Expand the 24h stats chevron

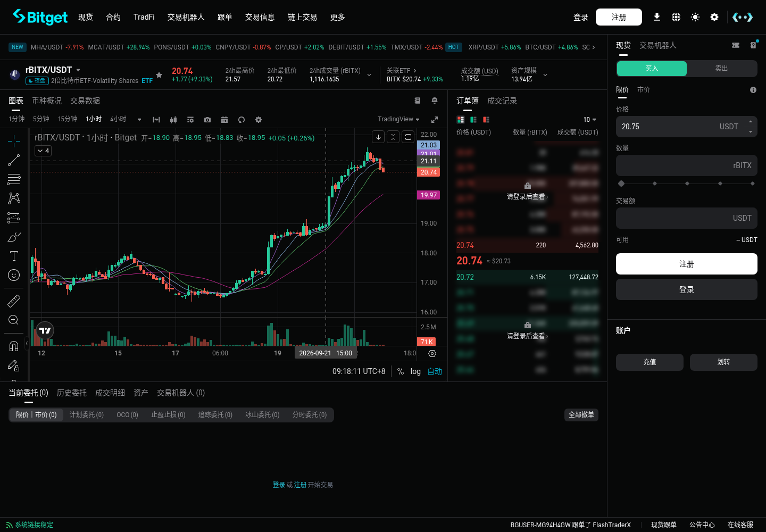(x=369, y=75)
